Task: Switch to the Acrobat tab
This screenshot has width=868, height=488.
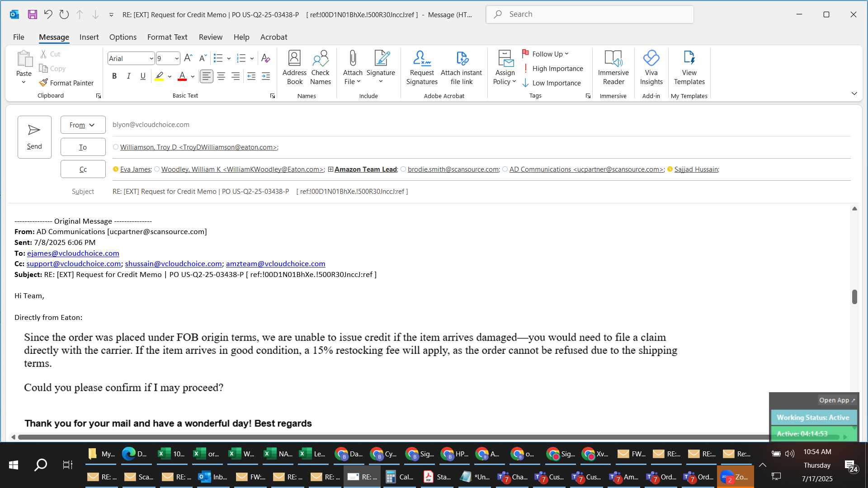Action: click(x=274, y=37)
